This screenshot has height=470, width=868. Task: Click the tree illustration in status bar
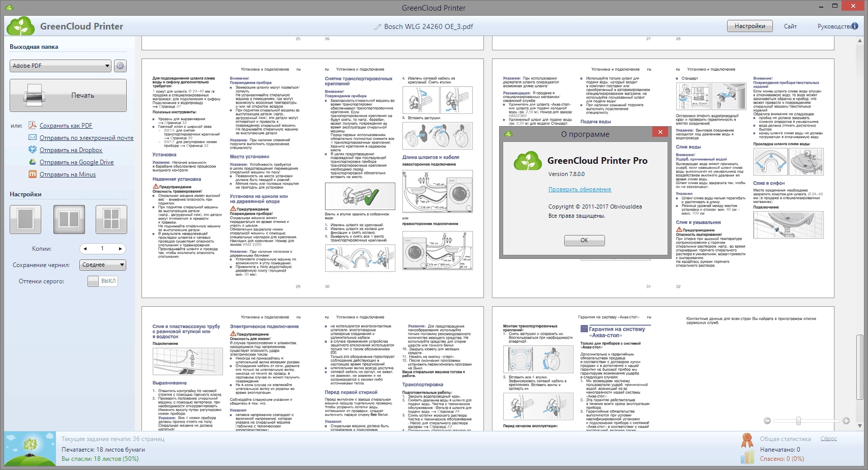tap(31, 449)
